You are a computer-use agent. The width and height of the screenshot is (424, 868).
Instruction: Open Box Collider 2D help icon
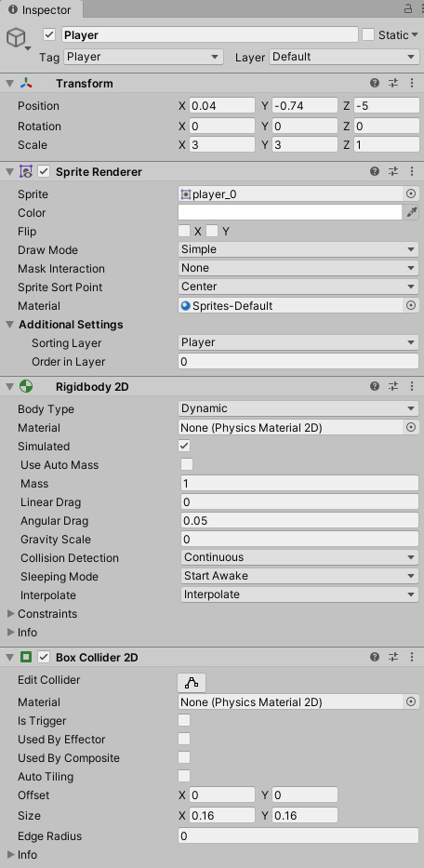[375, 657]
